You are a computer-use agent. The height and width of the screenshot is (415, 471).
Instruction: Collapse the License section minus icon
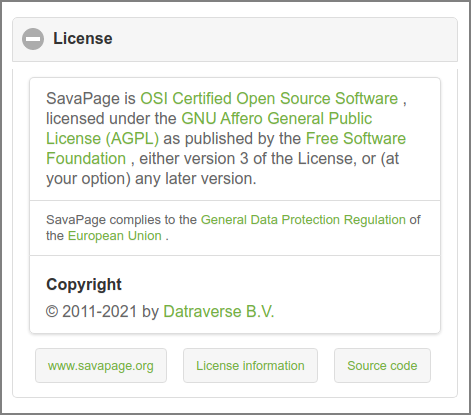click(x=33, y=39)
